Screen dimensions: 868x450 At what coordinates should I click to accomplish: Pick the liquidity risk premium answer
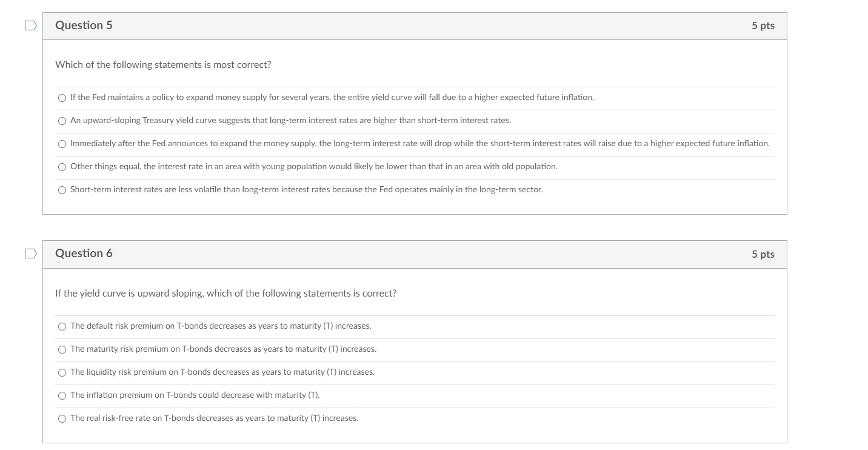[62, 372]
